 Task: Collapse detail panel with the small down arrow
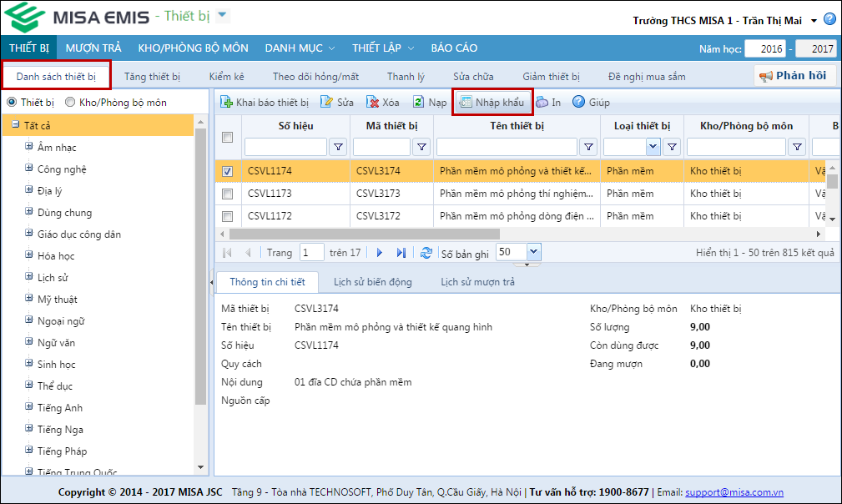coord(527,265)
